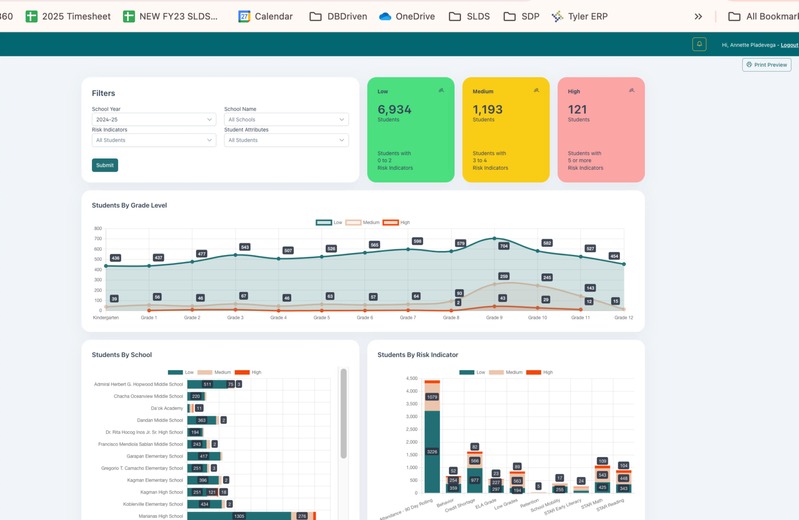Toggle High series in Students By Risk Indicator legend
The height and width of the screenshot is (520, 799).
pyautogui.click(x=540, y=372)
